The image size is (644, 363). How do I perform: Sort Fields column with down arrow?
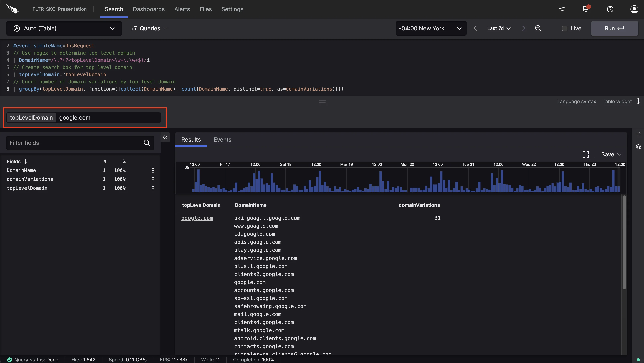[25, 162]
